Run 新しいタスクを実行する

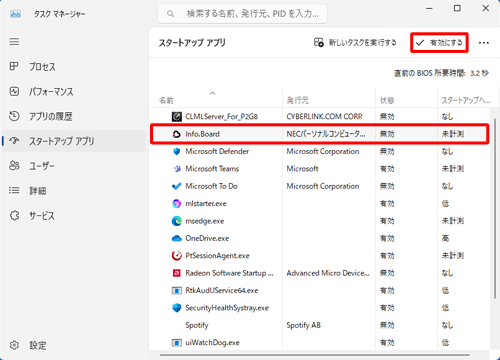pos(355,43)
